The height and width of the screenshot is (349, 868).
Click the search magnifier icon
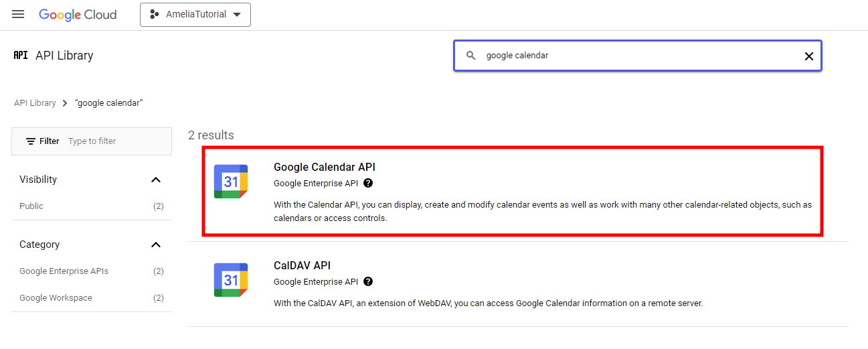(471, 56)
